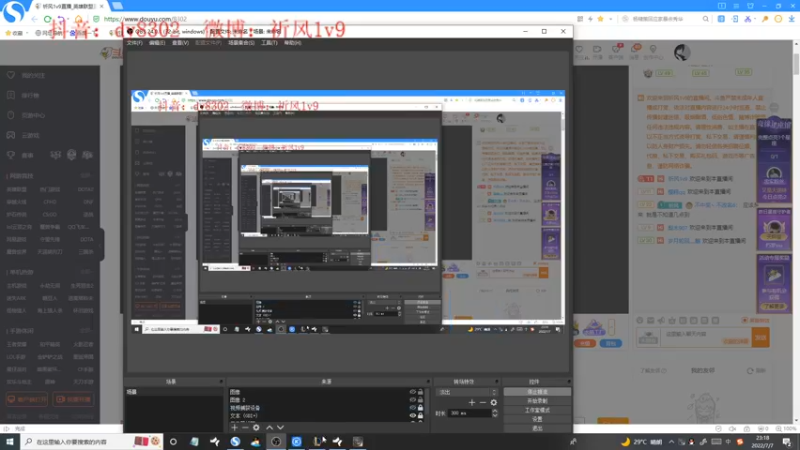The image size is (800, 450).
Task: Show hidden system tray icons chevron
Action: (x=671, y=442)
